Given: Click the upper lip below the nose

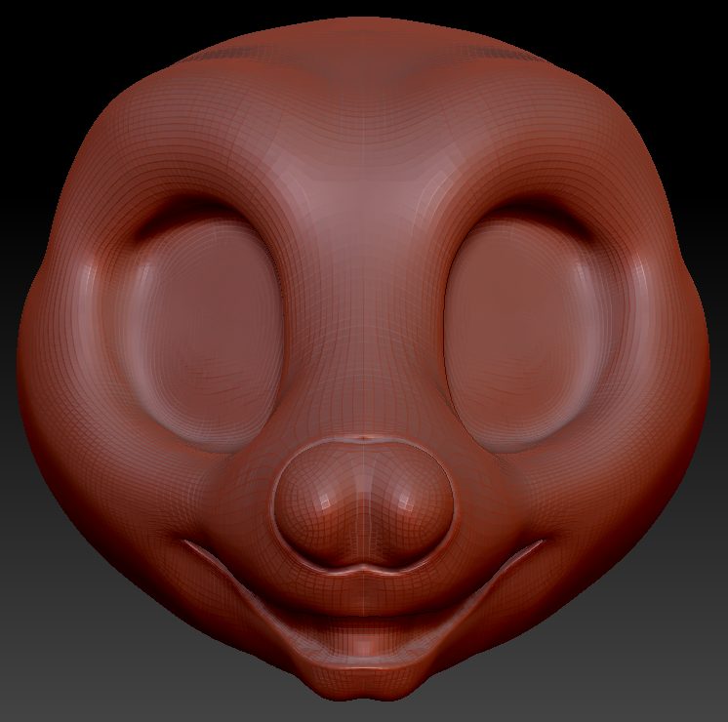Looking at the screenshot, I should click(364, 590).
